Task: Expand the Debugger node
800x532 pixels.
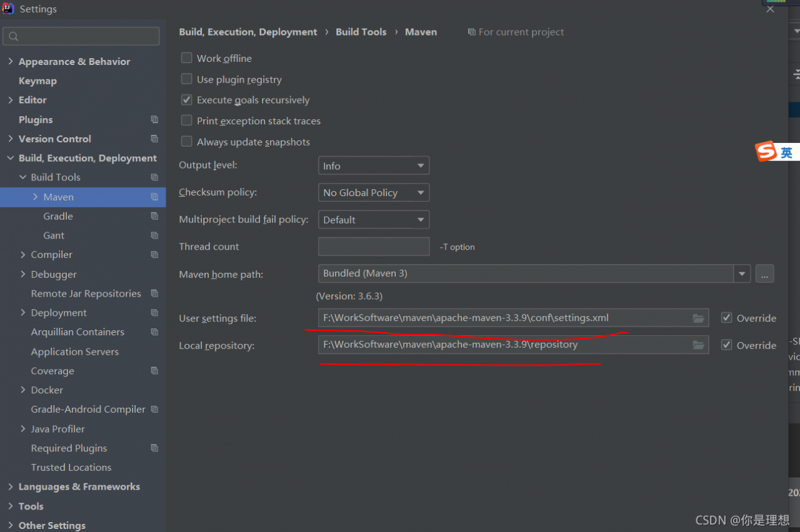Action: coord(22,274)
